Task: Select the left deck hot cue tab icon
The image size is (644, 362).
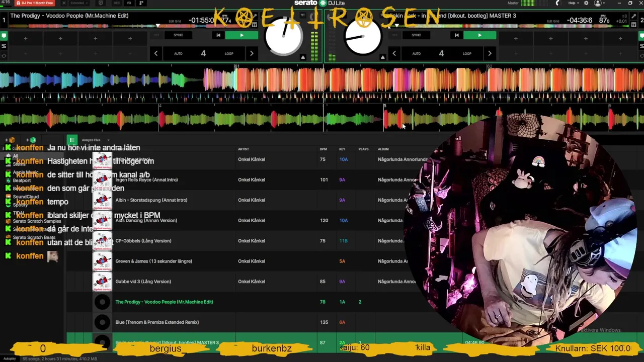Action: [4, 36]
